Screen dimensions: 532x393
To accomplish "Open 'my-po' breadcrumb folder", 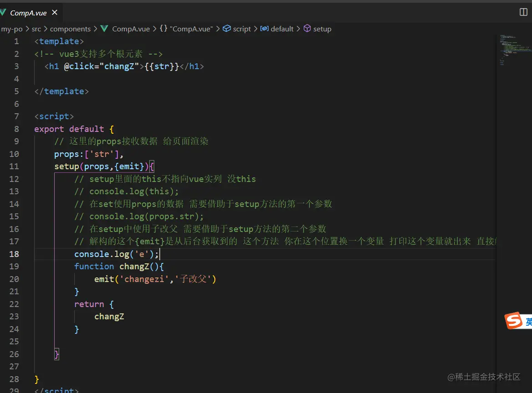I will coord(11,29).
